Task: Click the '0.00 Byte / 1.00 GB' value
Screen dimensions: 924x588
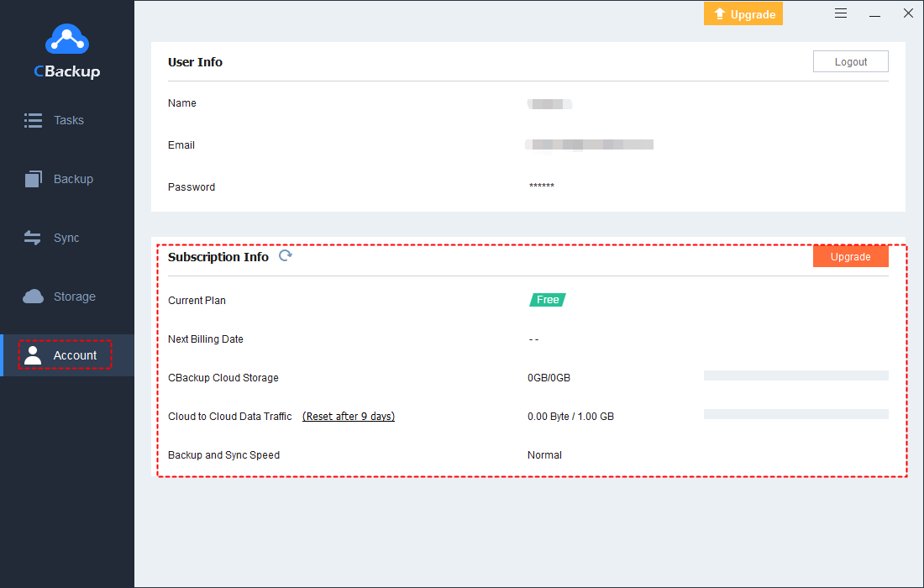Action: pyautogui.click(x=570, y=417)
